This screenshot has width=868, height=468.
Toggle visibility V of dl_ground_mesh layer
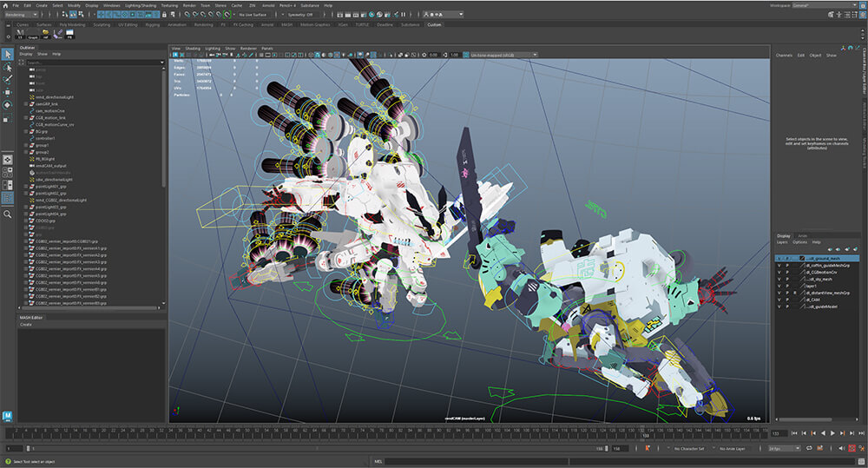pyautogui.click(x=779, y=259)
